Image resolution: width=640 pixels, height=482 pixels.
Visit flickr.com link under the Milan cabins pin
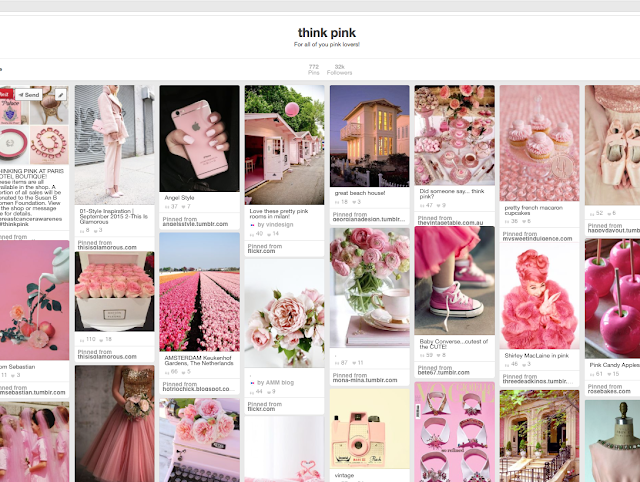(x=261, y=251)
